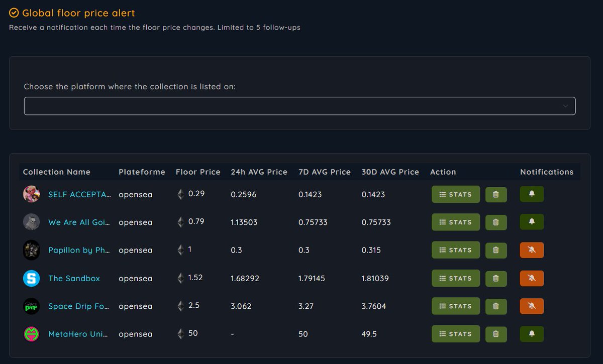603x364 pixels.
Task: View STATS for The Sandbox
Action: (x=456, y=278)
